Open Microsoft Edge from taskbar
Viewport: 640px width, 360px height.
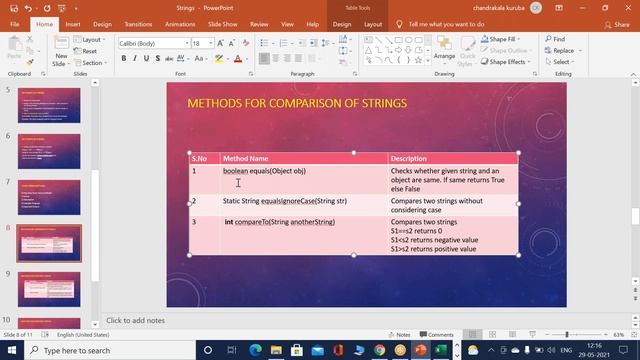tap(256, 350)
